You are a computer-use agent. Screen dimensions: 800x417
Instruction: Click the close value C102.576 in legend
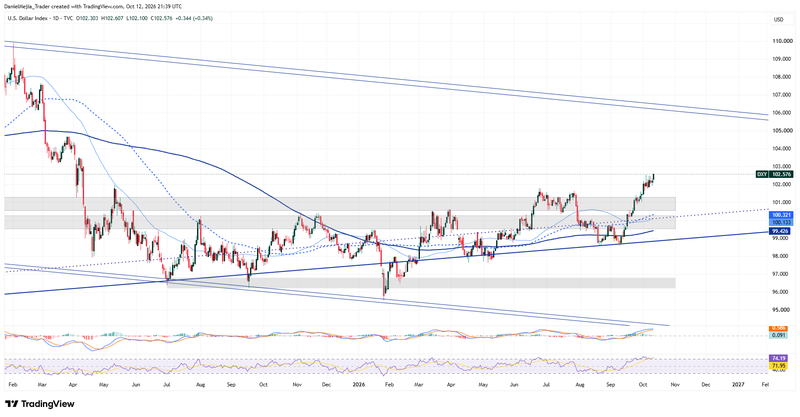point(161,18)
